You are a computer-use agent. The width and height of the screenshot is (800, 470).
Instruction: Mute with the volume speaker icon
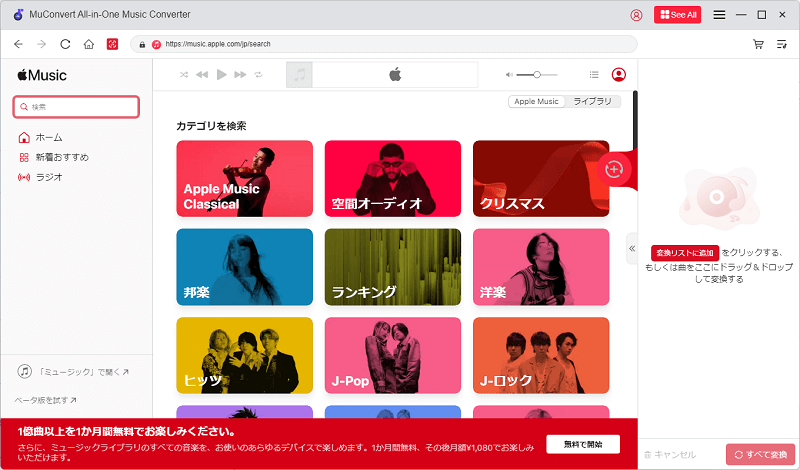tap(509, 75)
